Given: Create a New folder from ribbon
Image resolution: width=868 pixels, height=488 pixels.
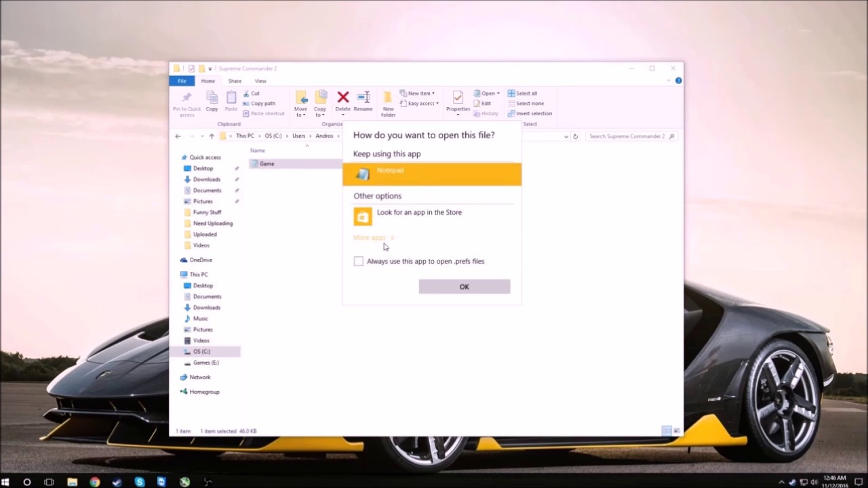Looking at the screenshot, I should pyautogui.click(x=388, y=104).
